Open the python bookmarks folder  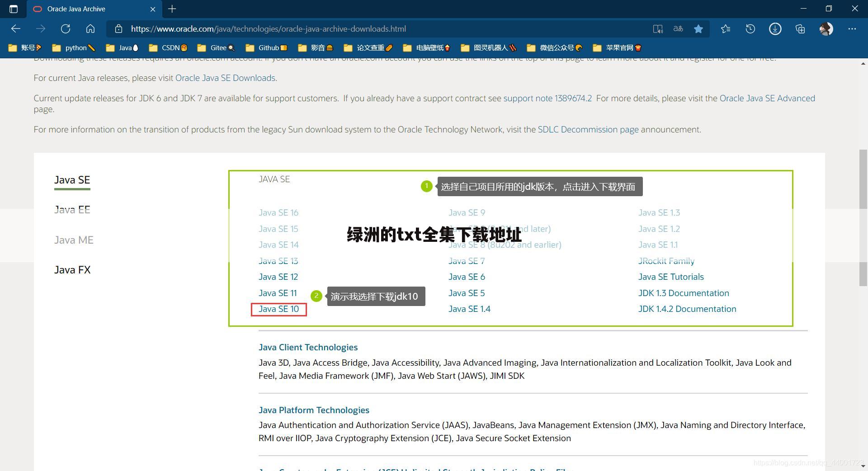click(74, 48)
